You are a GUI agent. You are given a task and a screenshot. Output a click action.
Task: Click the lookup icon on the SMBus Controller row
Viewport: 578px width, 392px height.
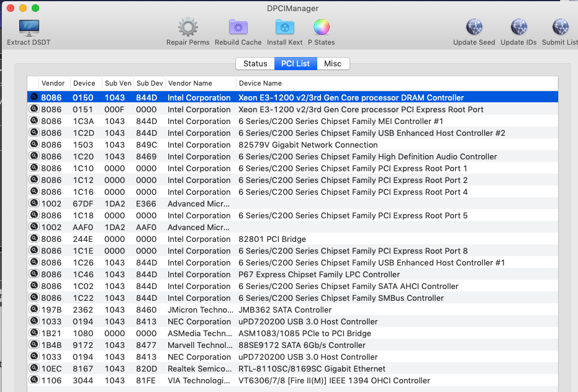34,298
